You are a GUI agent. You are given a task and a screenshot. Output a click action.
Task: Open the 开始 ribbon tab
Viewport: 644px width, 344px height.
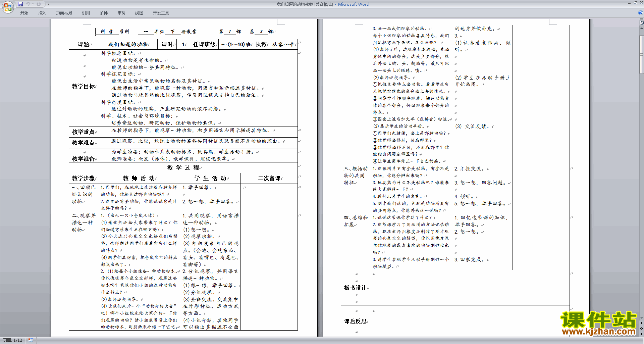24,13
